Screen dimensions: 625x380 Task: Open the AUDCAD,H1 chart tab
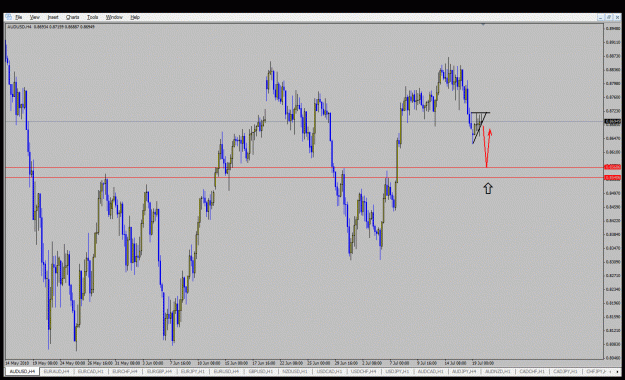click(430, 371)
